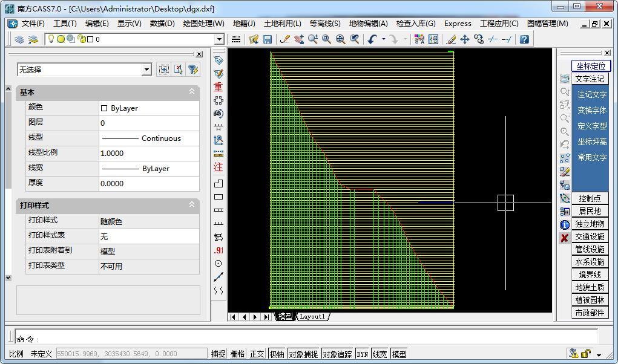
Task: Open the 等高线(S) menu
Action: pyautogui.click(x=324, y=24)
